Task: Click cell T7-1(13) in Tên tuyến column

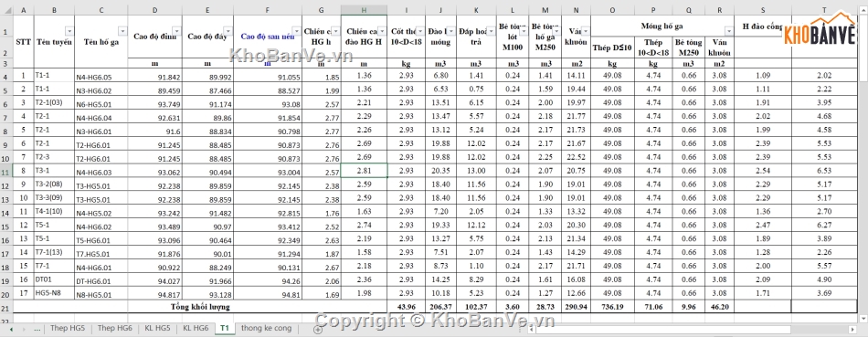Action: (x=54, y=252)
